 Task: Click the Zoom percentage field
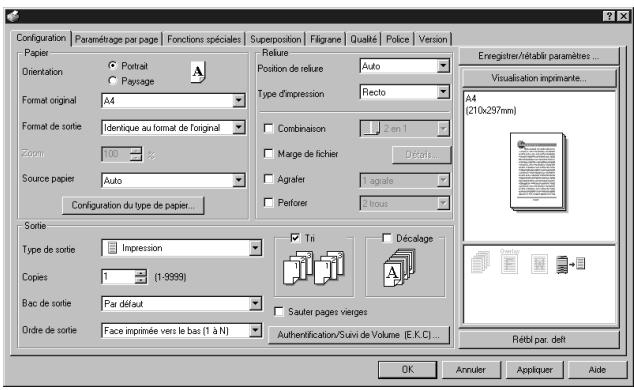[115, 154]
